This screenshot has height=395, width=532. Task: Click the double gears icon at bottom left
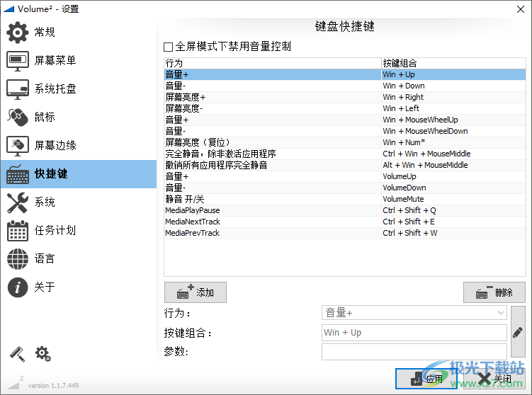pyautogui.click(x=43, y=353)
